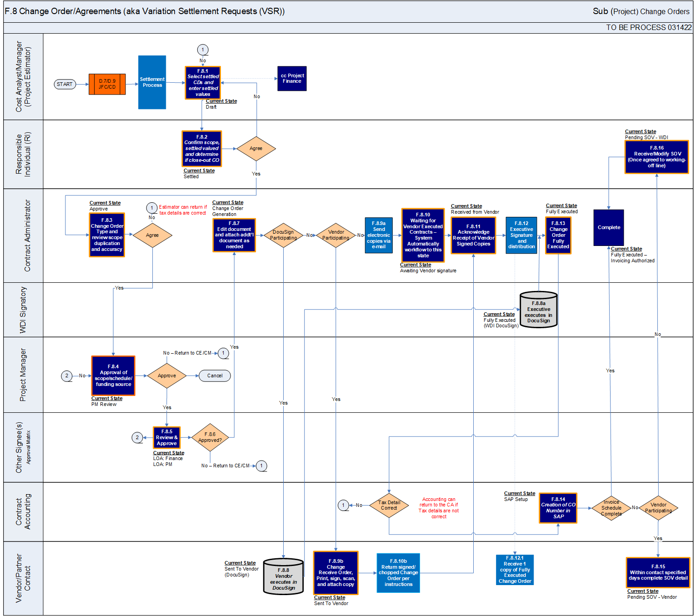Click the Invoice Schedule Complete diamond
Image resolution: width=696 pixels, height=616 pixels.
[611, 508]
